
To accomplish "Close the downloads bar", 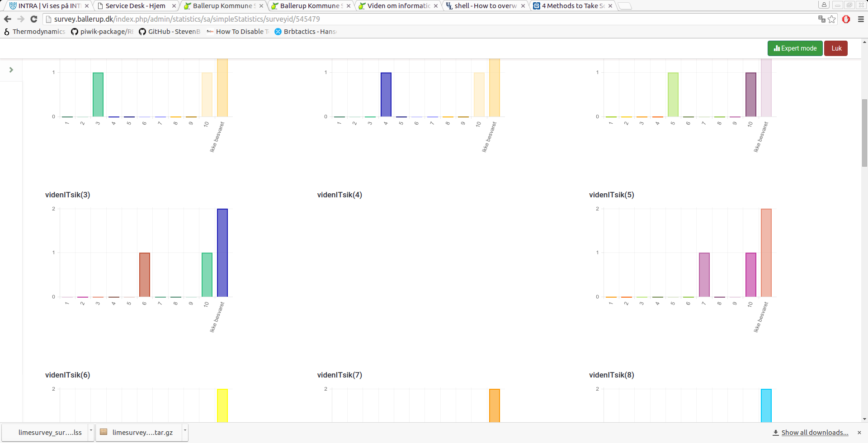I will point(859,433).
